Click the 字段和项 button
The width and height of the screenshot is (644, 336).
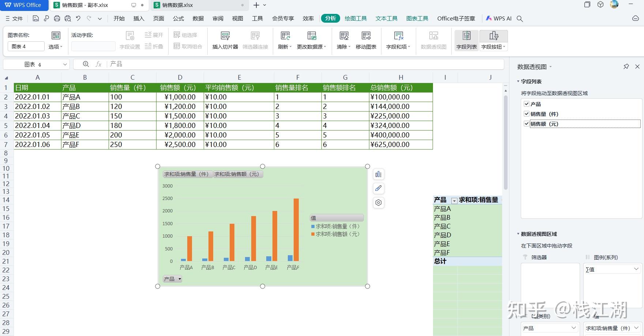[398, 39]
